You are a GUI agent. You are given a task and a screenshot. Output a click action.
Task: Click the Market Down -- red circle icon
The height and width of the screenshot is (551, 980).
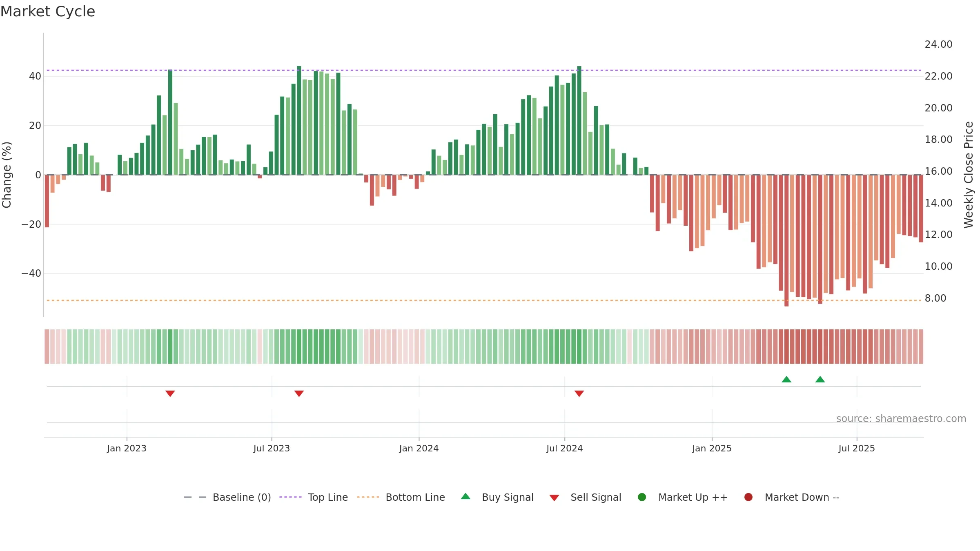tap(748, 497)
